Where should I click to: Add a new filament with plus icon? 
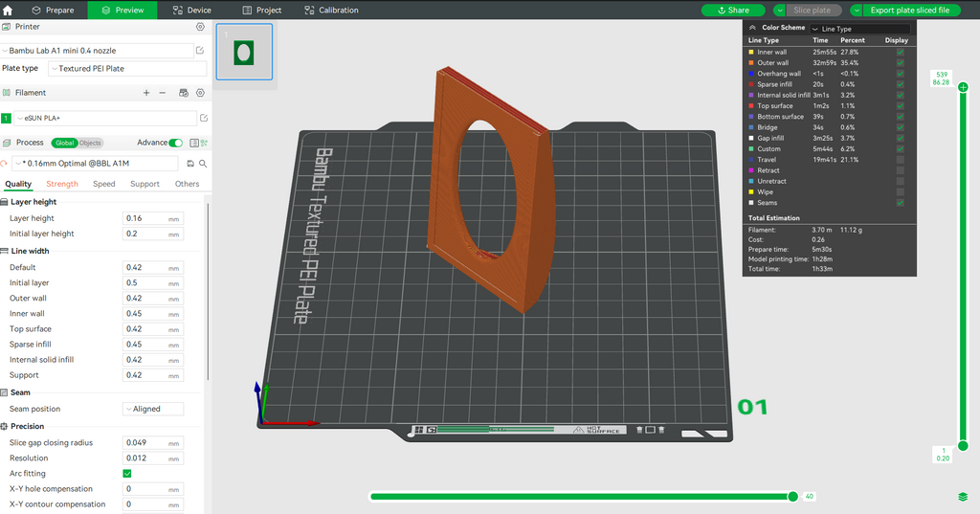[146, 93]
